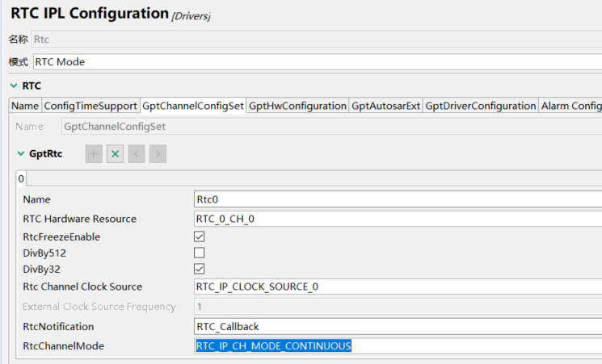Open the RTC Hardware Resource dropdown
This screenshot has height=364, width=602.
pos(398,219)
